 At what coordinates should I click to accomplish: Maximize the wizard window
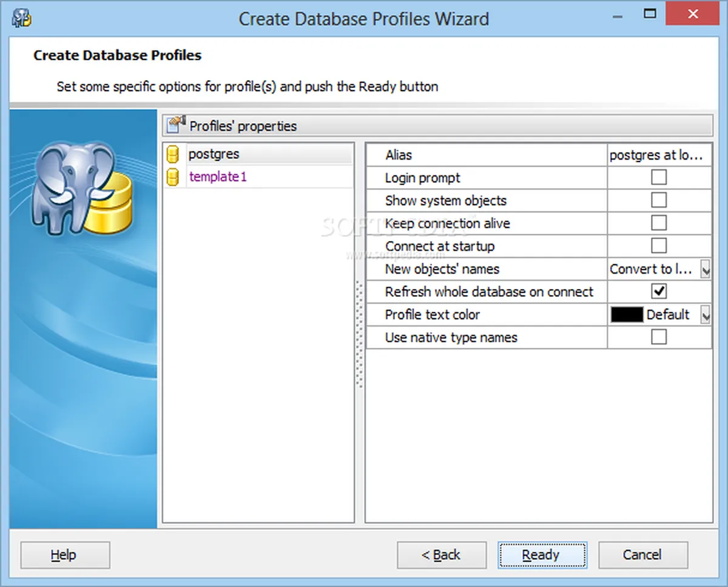650,13
